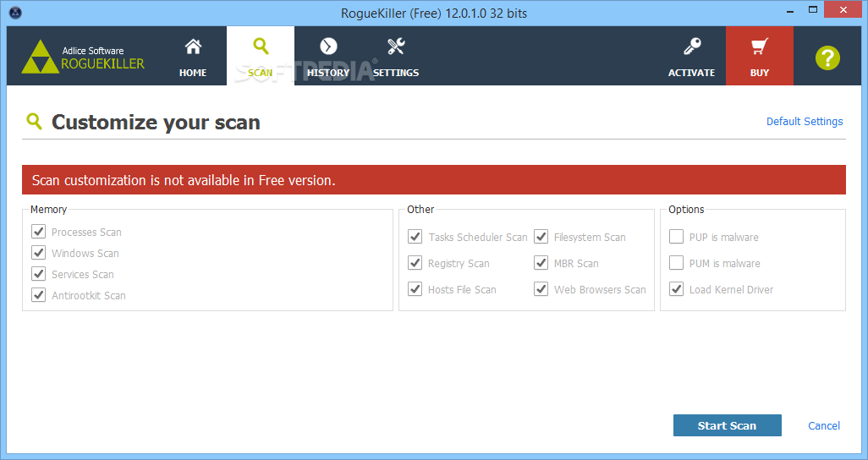This screenshot has height=460, width=868.
Task: Click the Adlice Software text
Action: (x=93, y=51)
